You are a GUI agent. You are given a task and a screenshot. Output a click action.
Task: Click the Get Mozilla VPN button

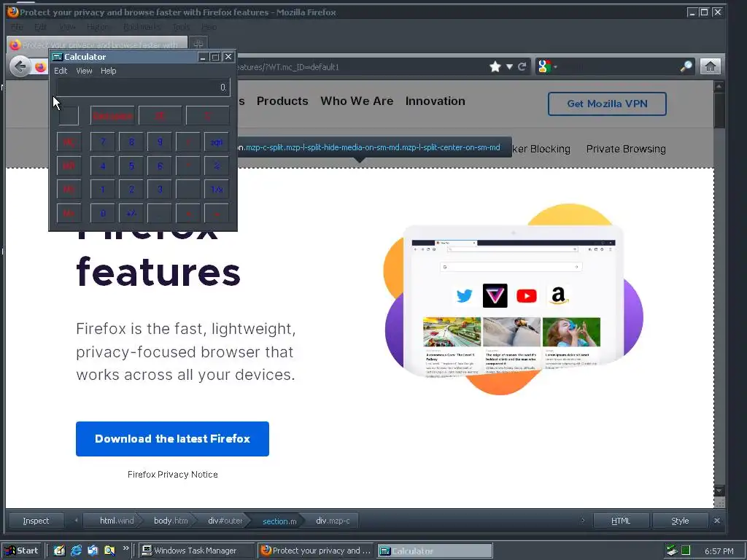tap(607, 104)
